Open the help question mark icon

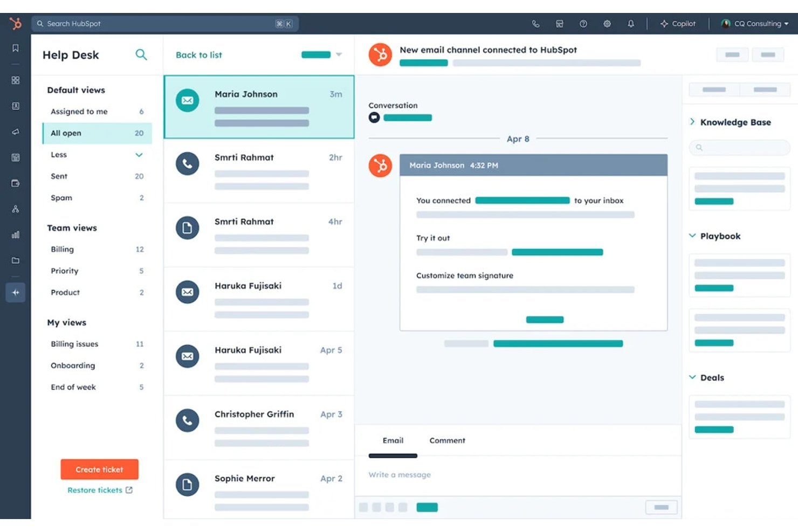tap(583, 24)
